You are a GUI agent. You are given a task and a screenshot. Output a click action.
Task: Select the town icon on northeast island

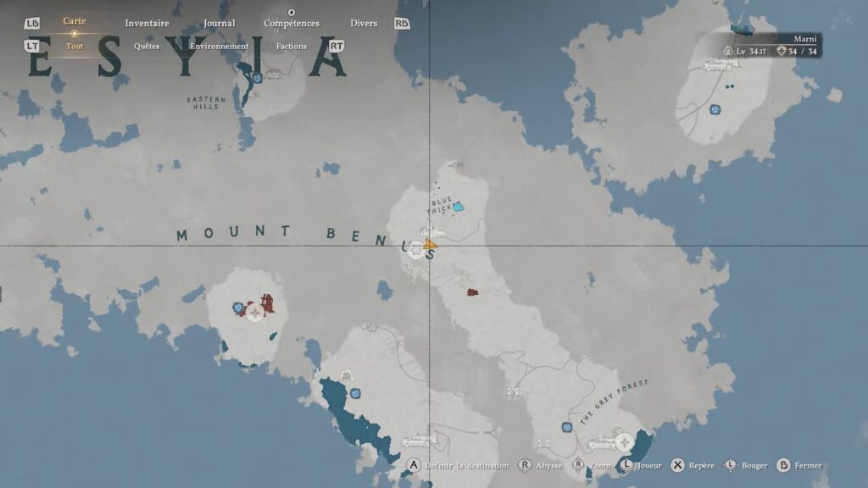pos(721,65)
